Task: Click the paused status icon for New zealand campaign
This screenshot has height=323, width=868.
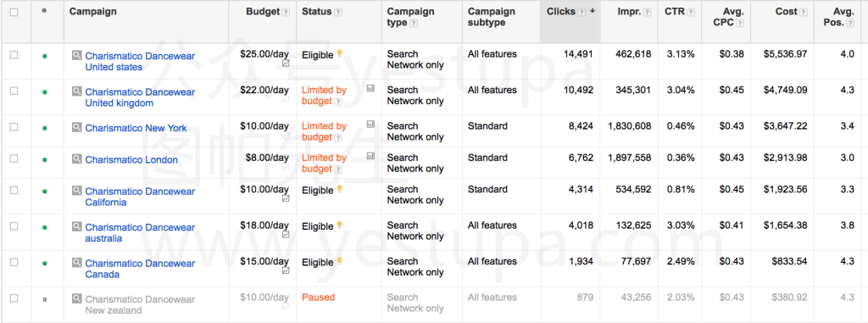Action: [45, 299]
